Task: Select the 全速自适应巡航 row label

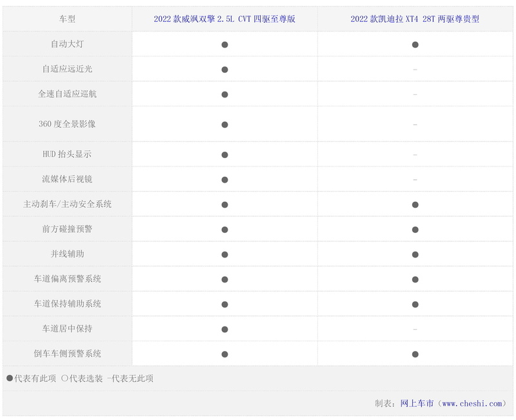Action: (x=67, y=94)
